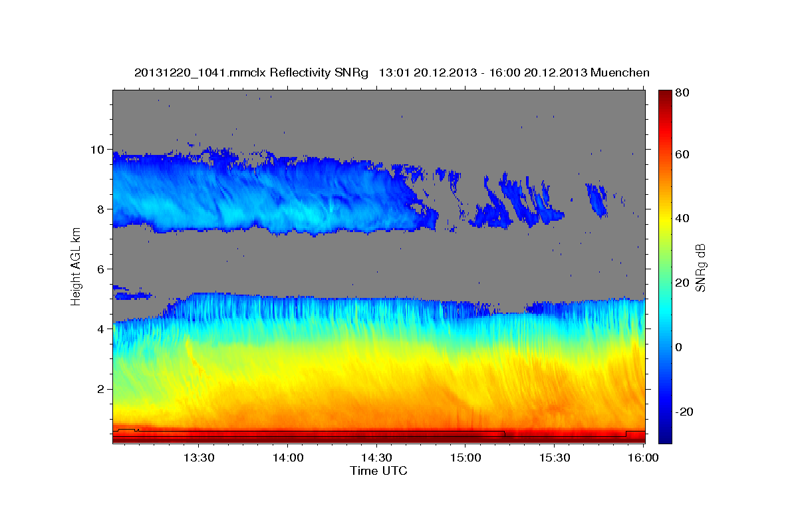The width and height of the screenshot is (798, 532).
Task: Click the height tick label 2
Action: click(x=102, y=388)
